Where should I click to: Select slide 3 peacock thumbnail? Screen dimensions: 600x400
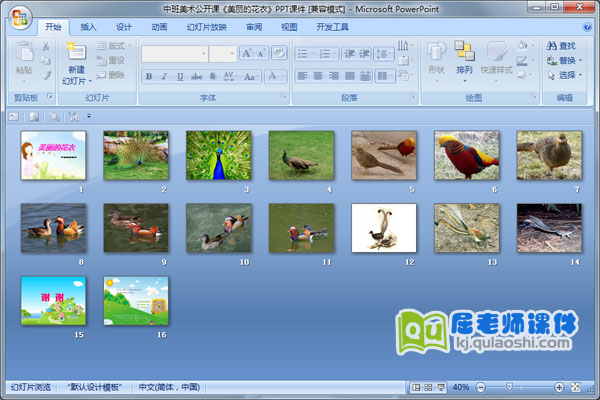[x=218, y=155]
